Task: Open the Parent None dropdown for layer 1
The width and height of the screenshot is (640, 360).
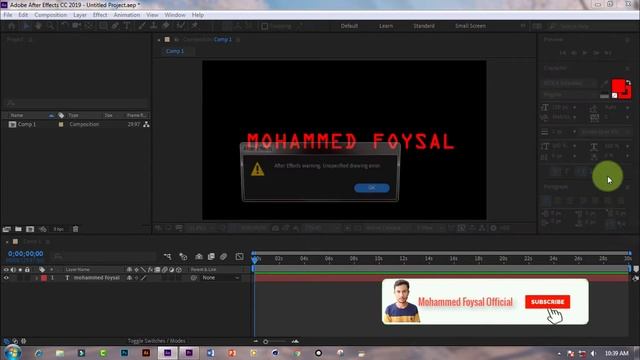Action: coord(221,278)
